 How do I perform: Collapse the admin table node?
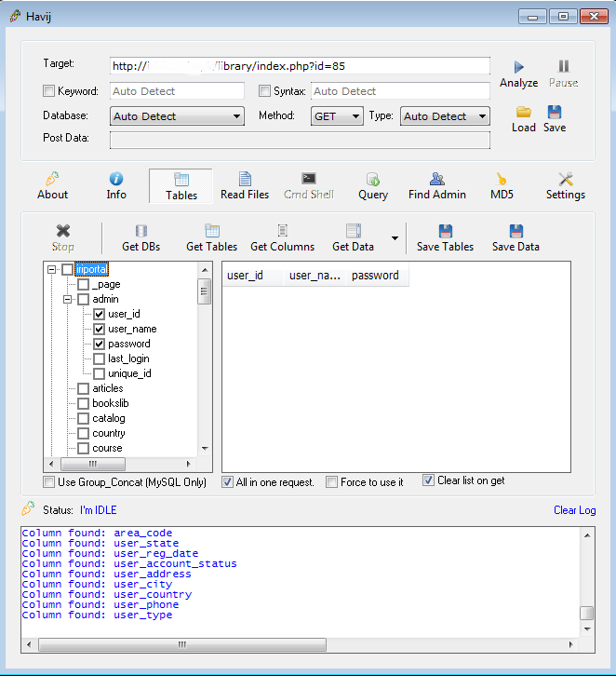point(67,299)
